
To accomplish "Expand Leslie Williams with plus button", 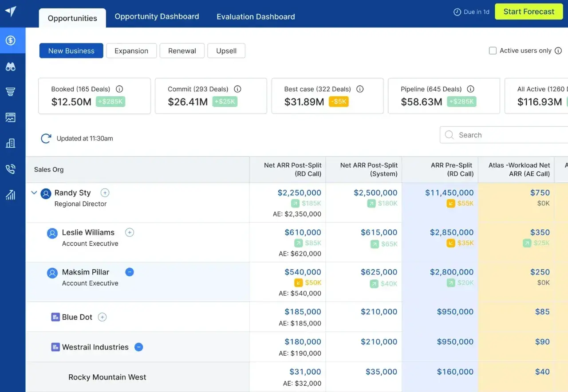I will [x=130, y=232].
